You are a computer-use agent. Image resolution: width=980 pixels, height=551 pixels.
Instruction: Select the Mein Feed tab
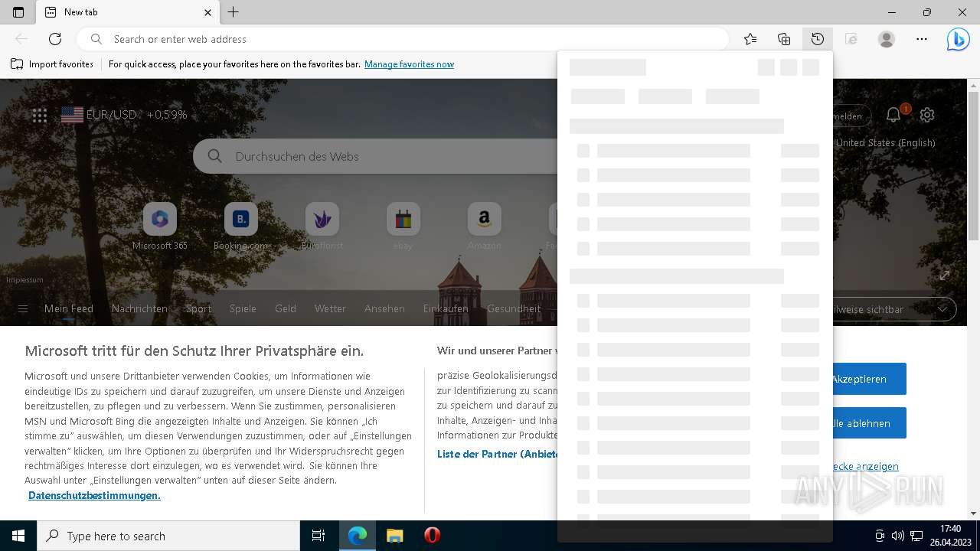click(x=69, y=309)
